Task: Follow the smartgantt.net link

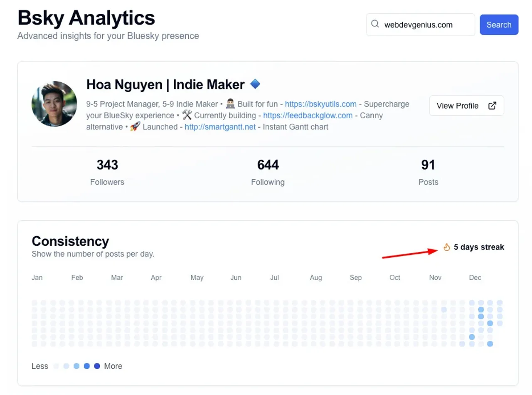Action: [220, 127]
